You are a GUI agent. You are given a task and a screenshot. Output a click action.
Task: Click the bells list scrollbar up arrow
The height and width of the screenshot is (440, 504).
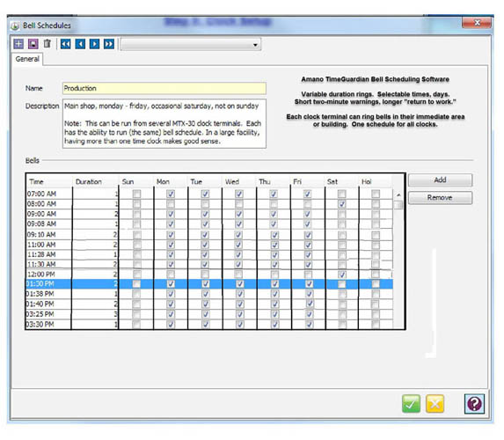(x=398, y=194)
